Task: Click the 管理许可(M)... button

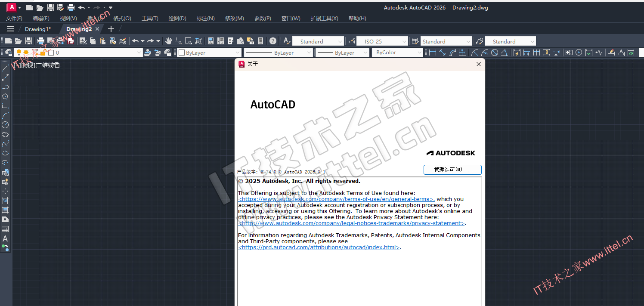Action: 452,170
